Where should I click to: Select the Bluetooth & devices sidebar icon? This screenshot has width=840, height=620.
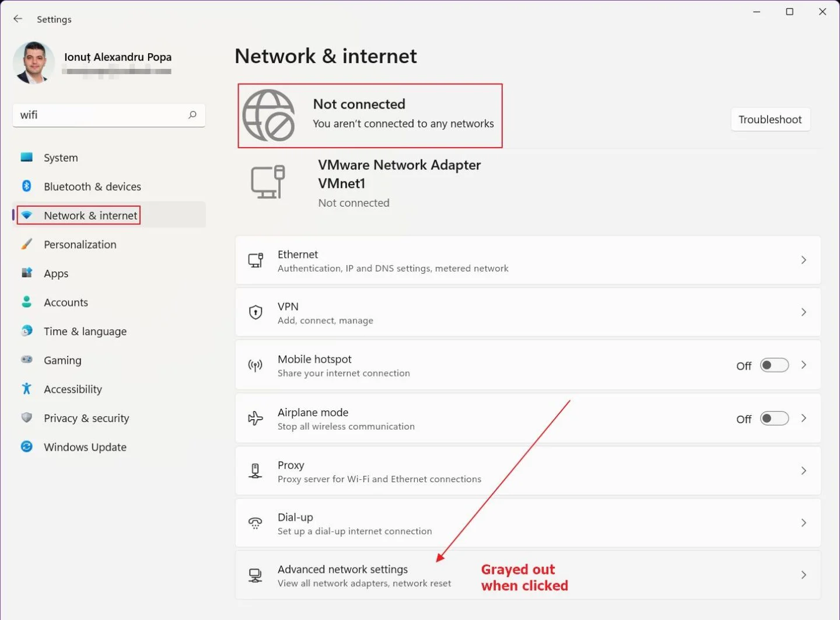click(27, 186)
